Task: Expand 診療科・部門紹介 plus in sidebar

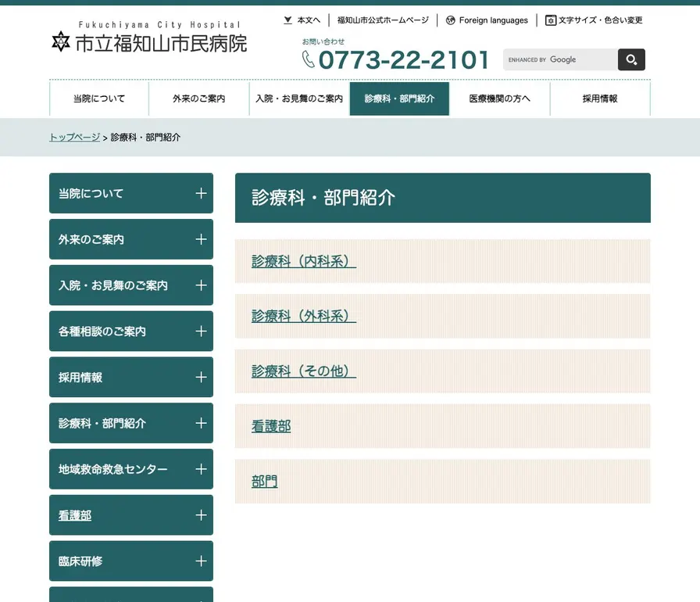Action: coord(201,424)
